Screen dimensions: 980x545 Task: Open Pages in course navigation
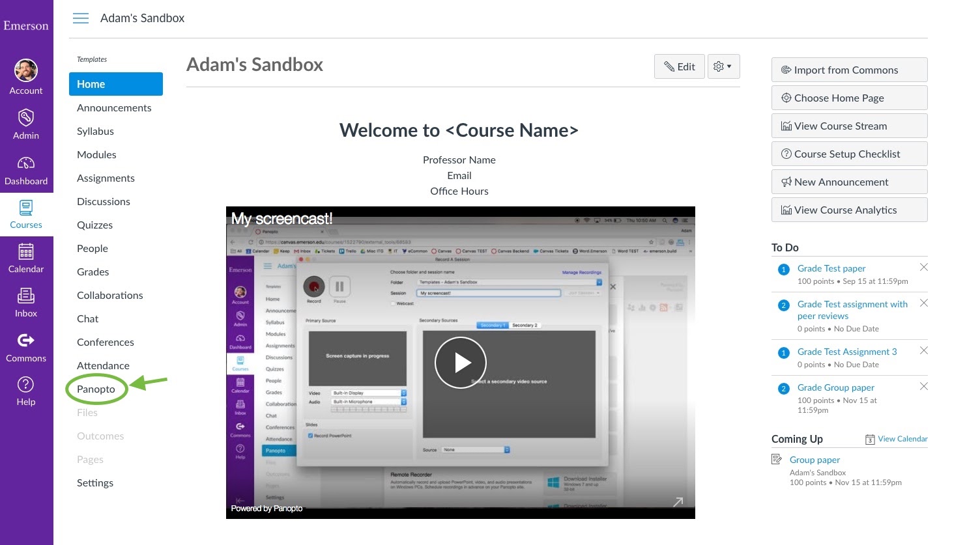pos(90,459)
